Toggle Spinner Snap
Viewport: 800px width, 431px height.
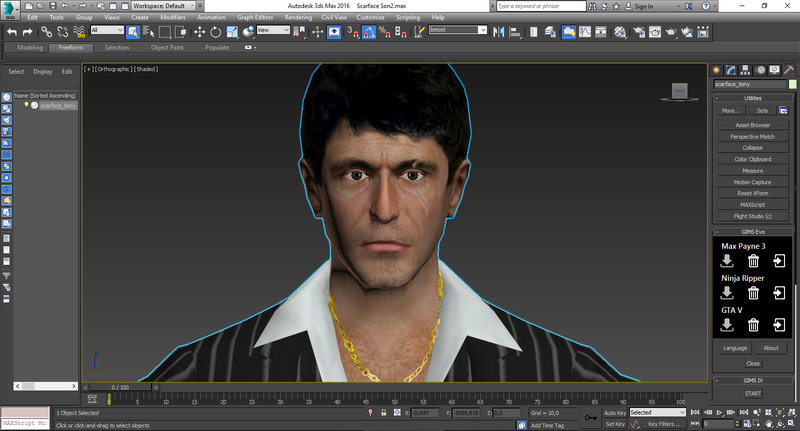(x=401, y=32)
